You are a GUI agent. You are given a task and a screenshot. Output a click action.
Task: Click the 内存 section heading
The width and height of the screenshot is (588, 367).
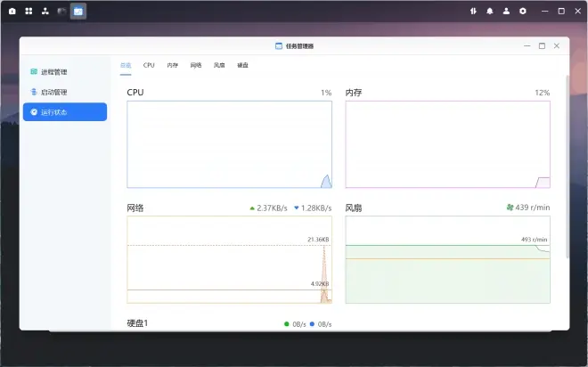click(354, 93)
